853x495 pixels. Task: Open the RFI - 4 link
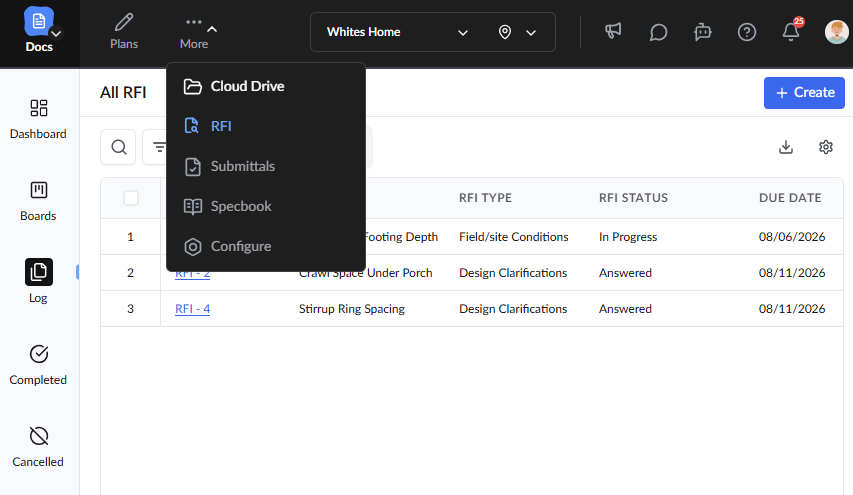(193, 309)
